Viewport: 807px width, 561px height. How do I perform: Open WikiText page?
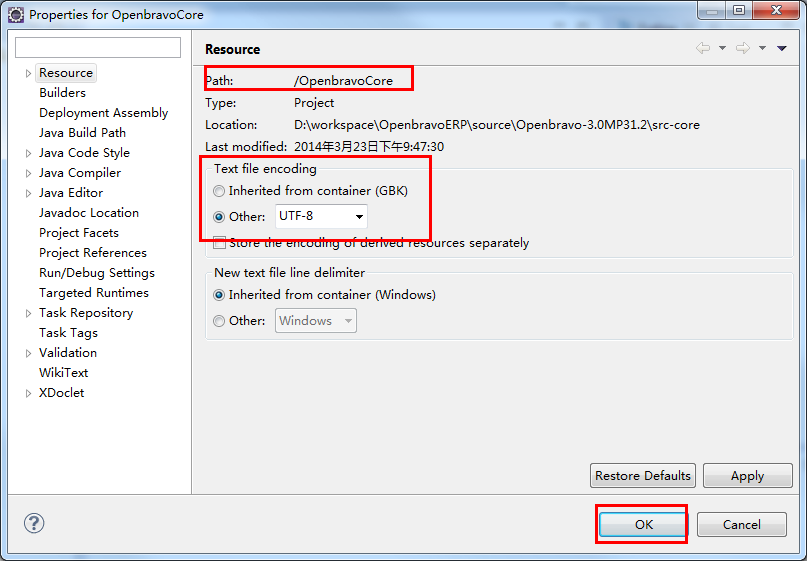point(63,373)
